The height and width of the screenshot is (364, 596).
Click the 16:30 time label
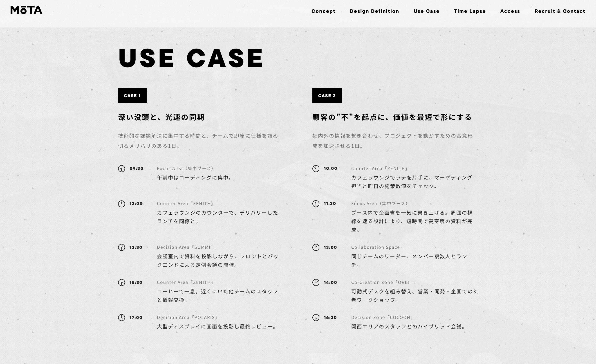[x=330, y=317]
